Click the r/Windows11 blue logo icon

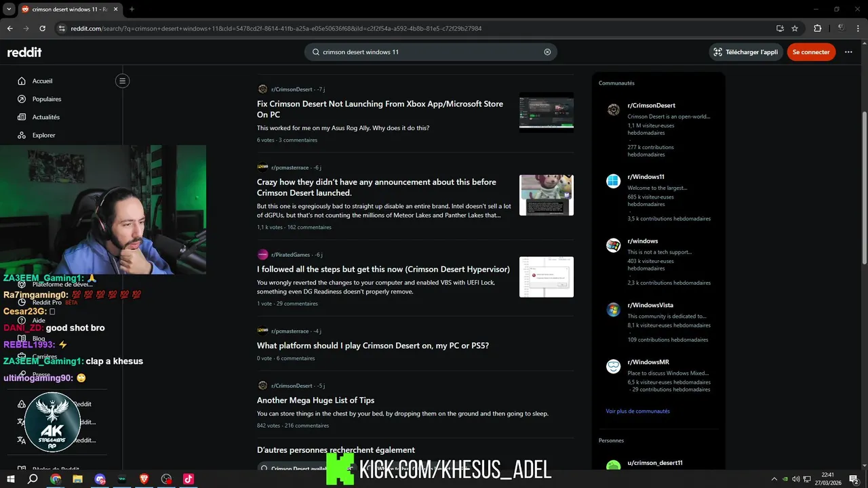click(613, 181)
